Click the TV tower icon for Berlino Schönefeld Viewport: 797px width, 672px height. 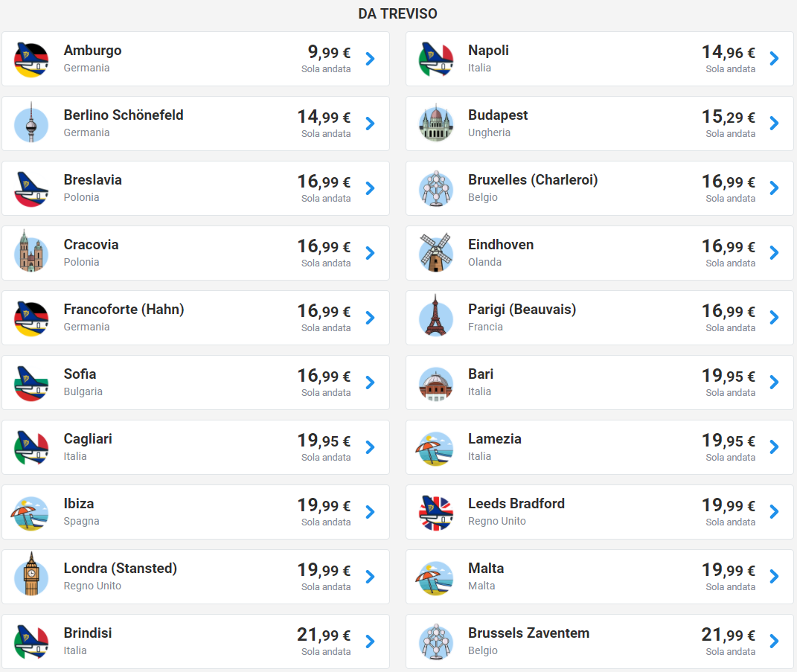(31, 123)
